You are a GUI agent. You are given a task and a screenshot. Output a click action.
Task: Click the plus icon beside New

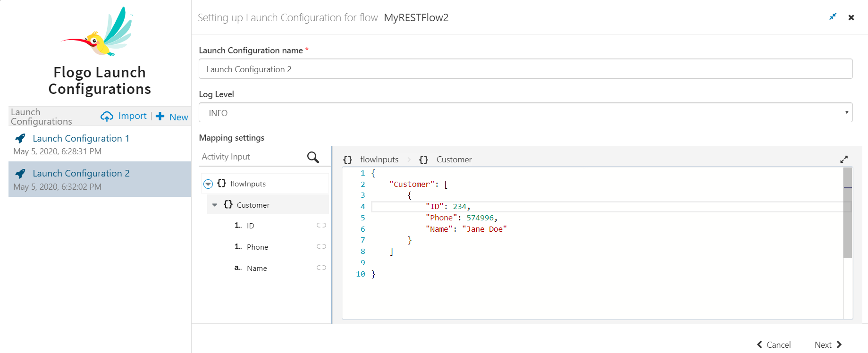point(160,116)
